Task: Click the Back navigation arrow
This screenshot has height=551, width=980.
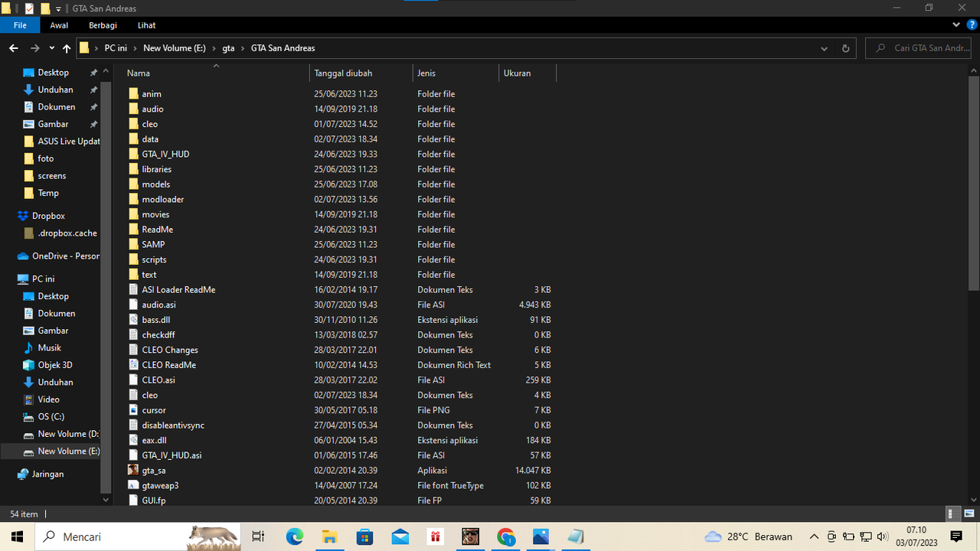Action: 13,48
